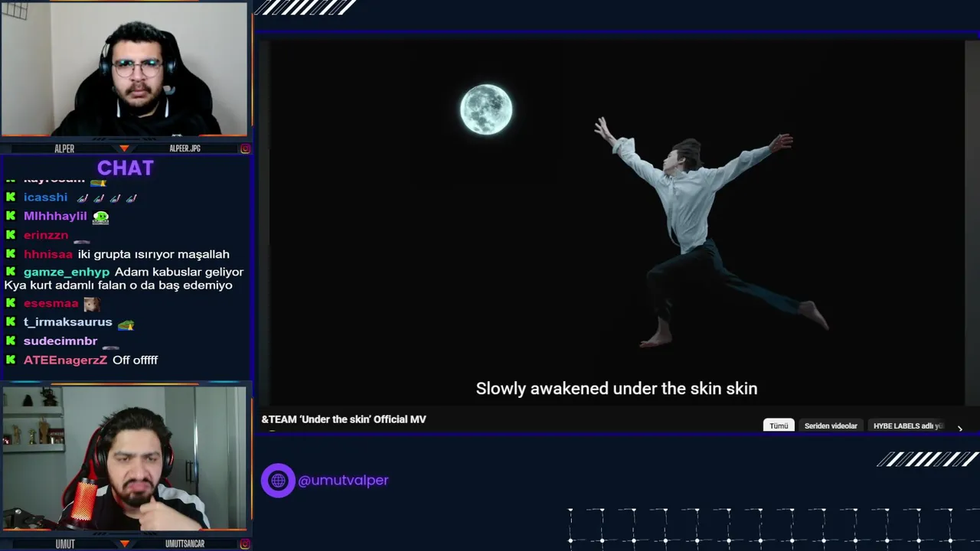Click username icasshi in chat
This screenshot has height=551, width=980.
[45, 197]
